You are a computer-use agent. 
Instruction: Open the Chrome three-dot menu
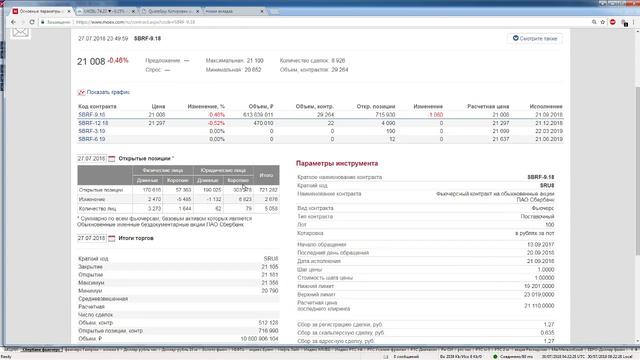coord(633,22)
